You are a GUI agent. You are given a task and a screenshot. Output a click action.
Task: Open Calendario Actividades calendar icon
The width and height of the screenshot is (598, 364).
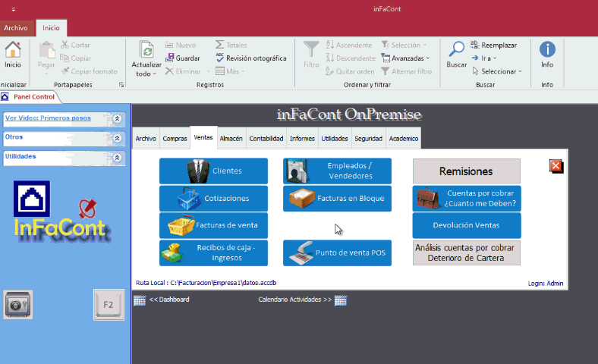[x=341, y=300]
